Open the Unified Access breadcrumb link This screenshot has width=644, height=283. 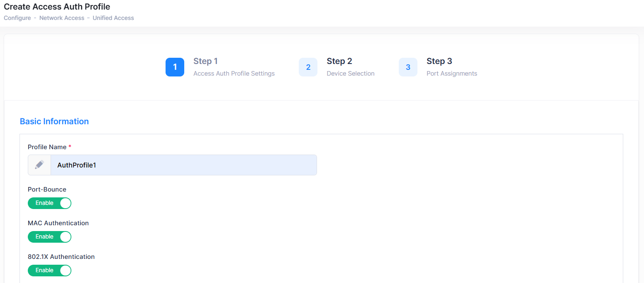pos(113,18)
